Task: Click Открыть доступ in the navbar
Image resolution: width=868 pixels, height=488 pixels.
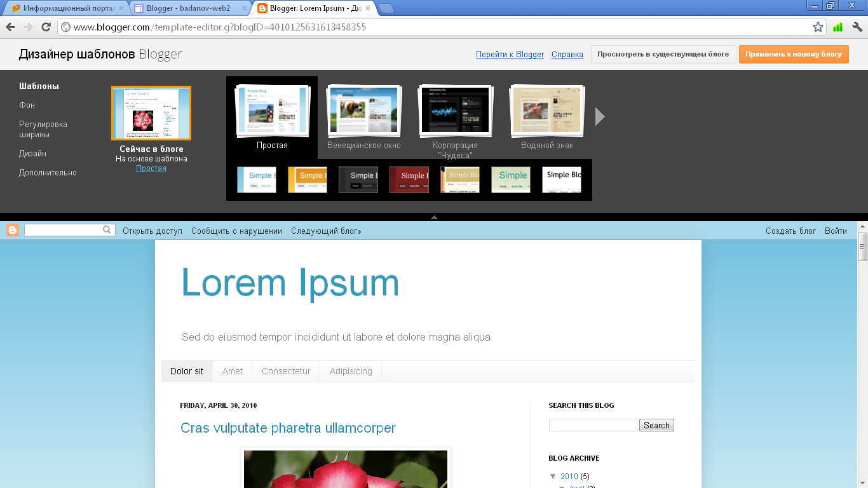Action: coord(153,231)
